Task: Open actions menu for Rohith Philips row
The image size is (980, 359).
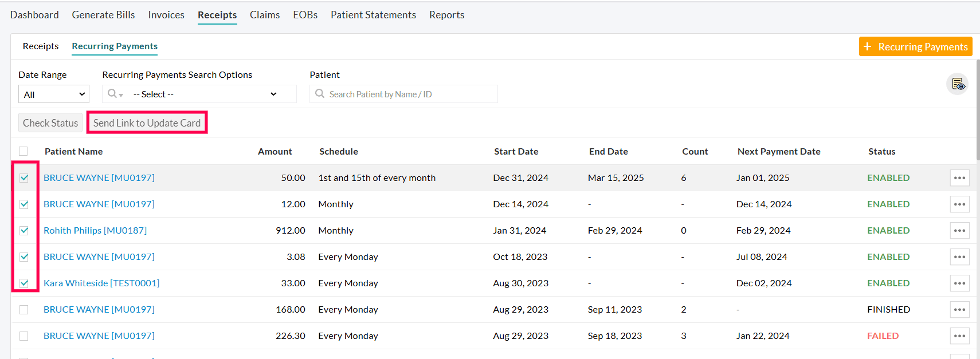Action: tap(959, 231)
